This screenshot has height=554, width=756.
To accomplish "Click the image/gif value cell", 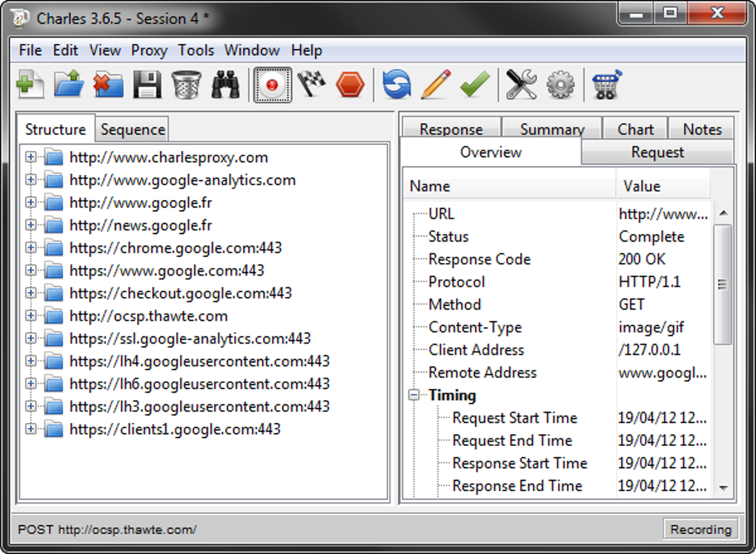I will (x=651, y=327).
